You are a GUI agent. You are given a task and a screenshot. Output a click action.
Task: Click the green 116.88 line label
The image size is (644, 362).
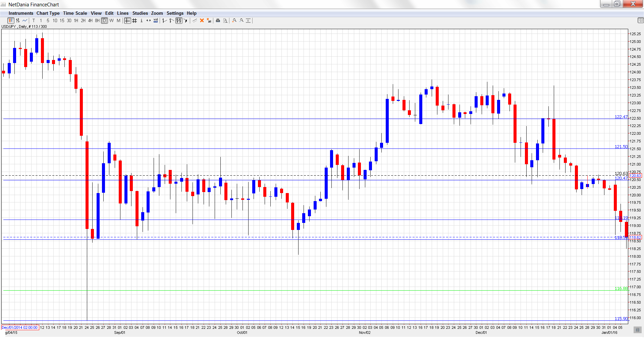pos(621,289)
